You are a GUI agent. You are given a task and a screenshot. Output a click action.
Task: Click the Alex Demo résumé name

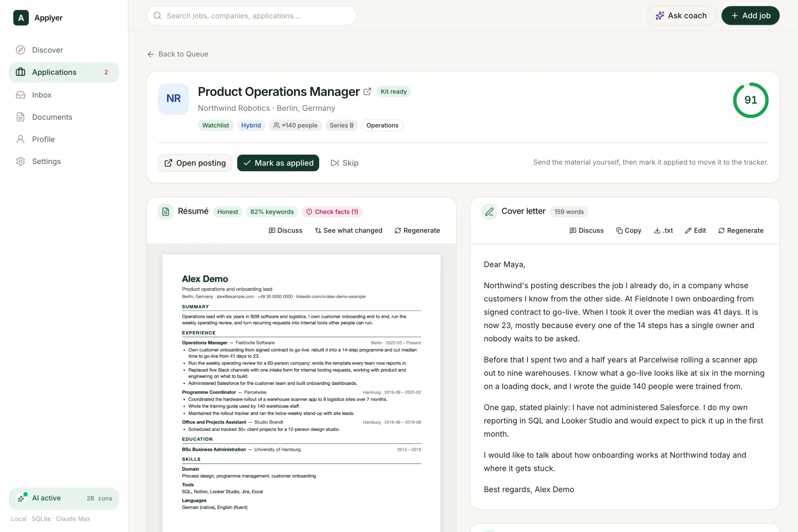tap(205, 279)
